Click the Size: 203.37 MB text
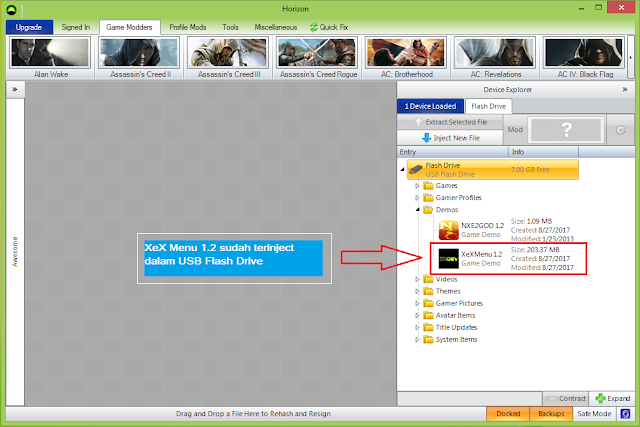640x427 pixels. [x=535, y=249]
